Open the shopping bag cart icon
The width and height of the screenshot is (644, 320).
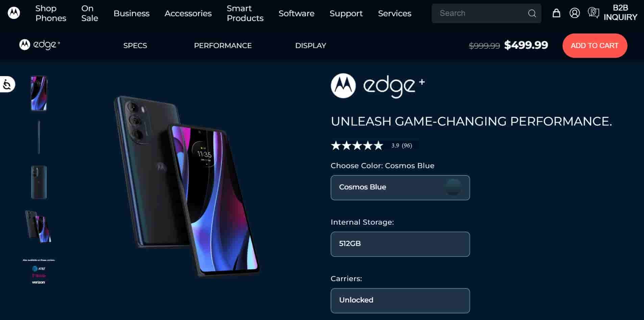[x=556, y=13]
